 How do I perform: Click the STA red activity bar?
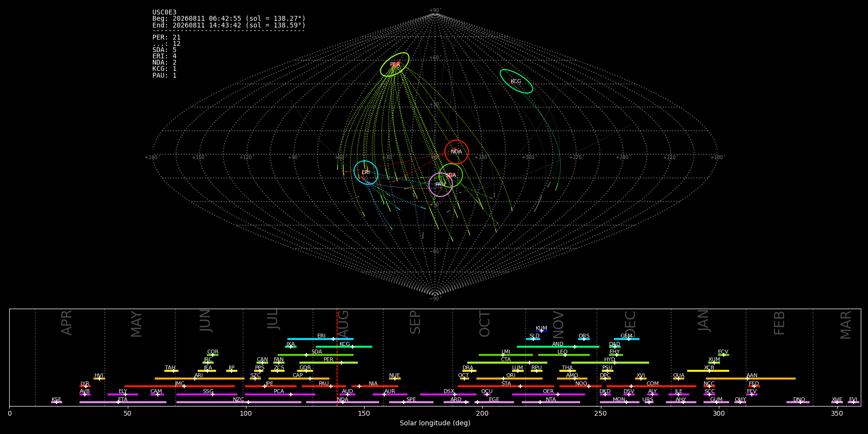click(506, 386)
